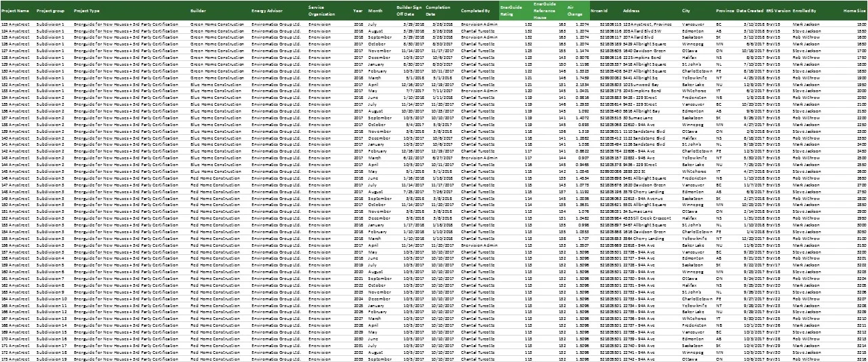Click the 'Project Type' column header
Viewport: 868px width, 362px height.
coord(87,12)
